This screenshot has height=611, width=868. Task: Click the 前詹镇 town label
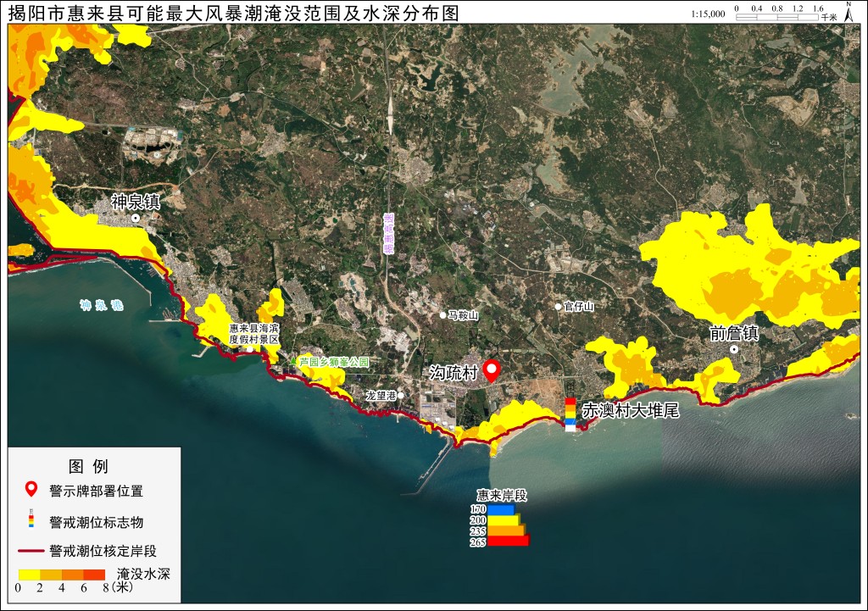click(735, 333)
